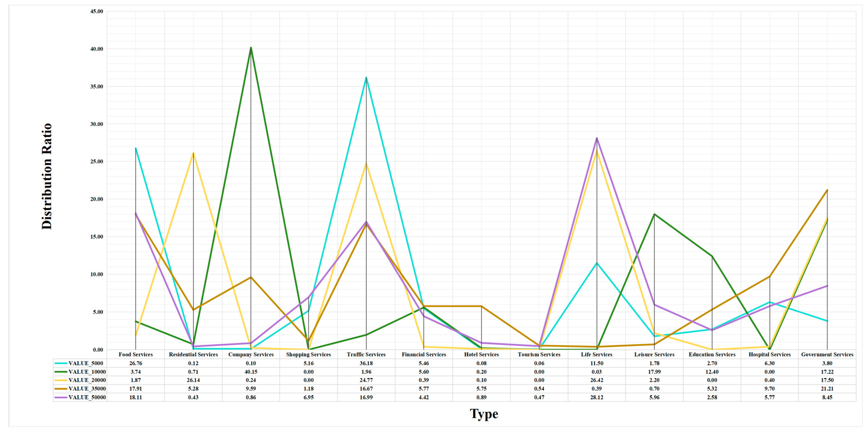868x434 pixels.
Task: Select the Traffic Services category label
Action: [x=366, y=355]
